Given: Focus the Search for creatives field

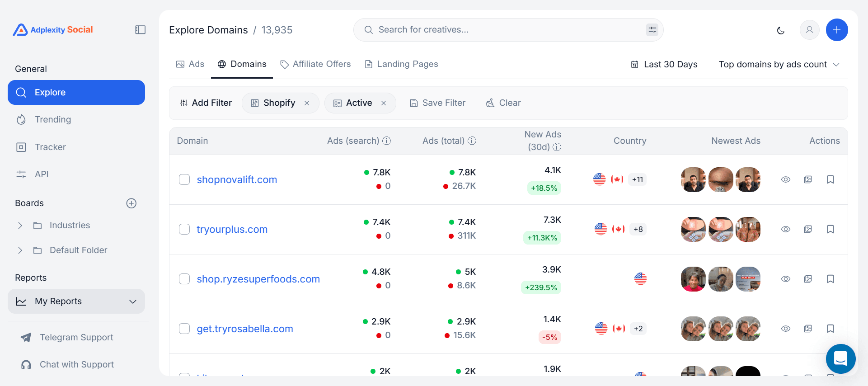Looking at the screenshot, I should [x=508, y=30].
